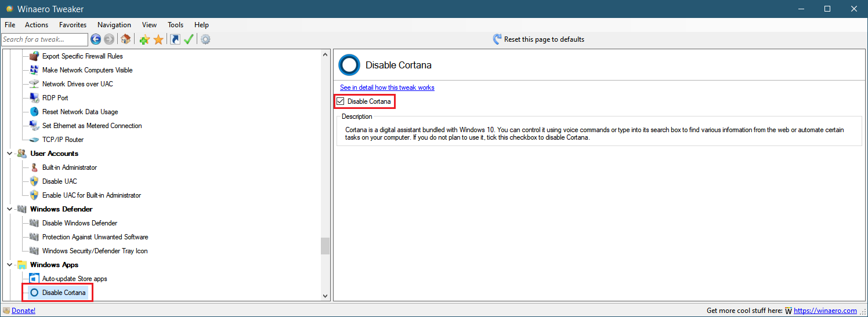
Task: Untick the Disable Cortana checkbox
Action: [x=341, y=101]
